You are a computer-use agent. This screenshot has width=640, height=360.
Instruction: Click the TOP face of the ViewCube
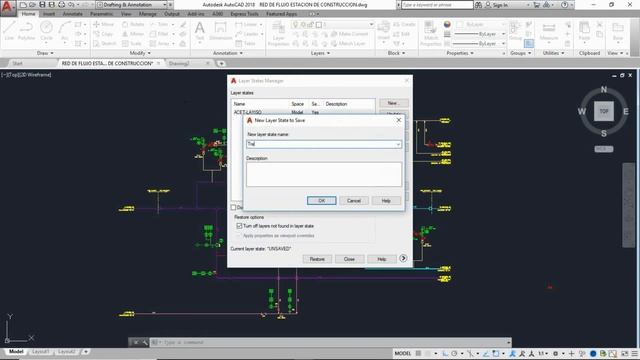(604, 111)
